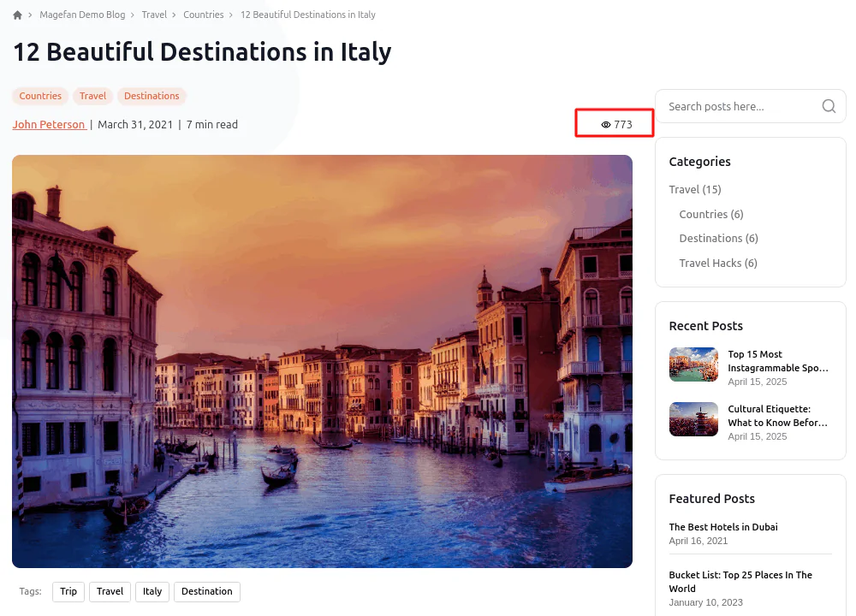Image resolution: width=856 pixels, height=616 pixels.
Task: Click April 16, 2021 date text
Action: pos(698,541)
